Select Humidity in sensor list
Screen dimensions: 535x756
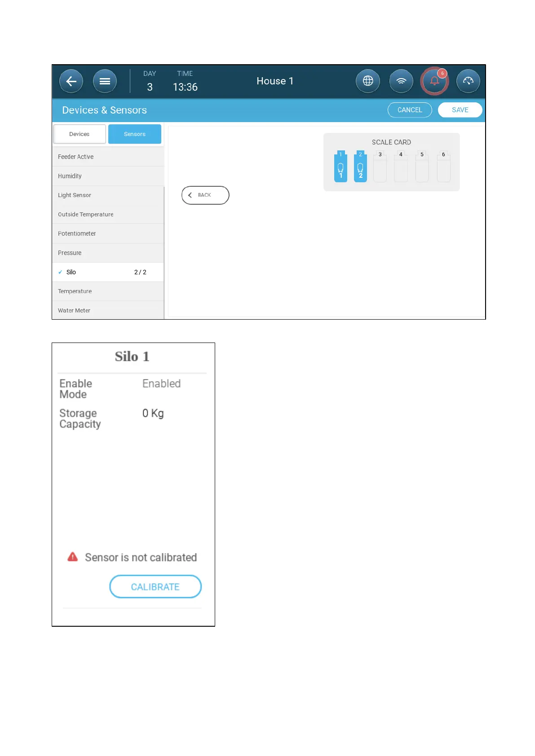[x=108, y=176]
